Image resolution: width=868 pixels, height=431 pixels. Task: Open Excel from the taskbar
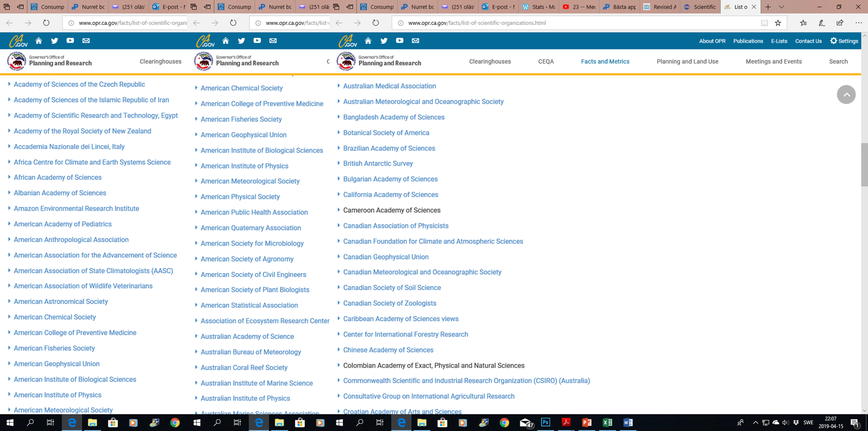pyautogui.click(x=607, y=423)
